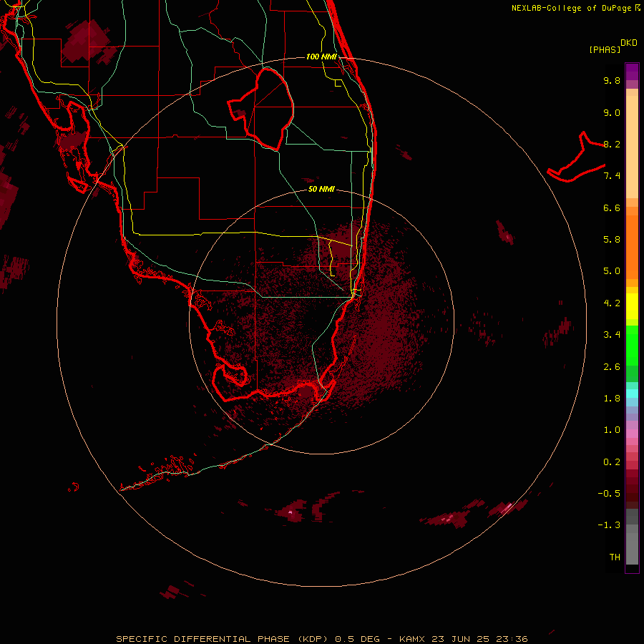The width and height of the screenshot is (644, 644).
Task: Click the 7.4 value on the color scale
Action: [x=612, y=176]
